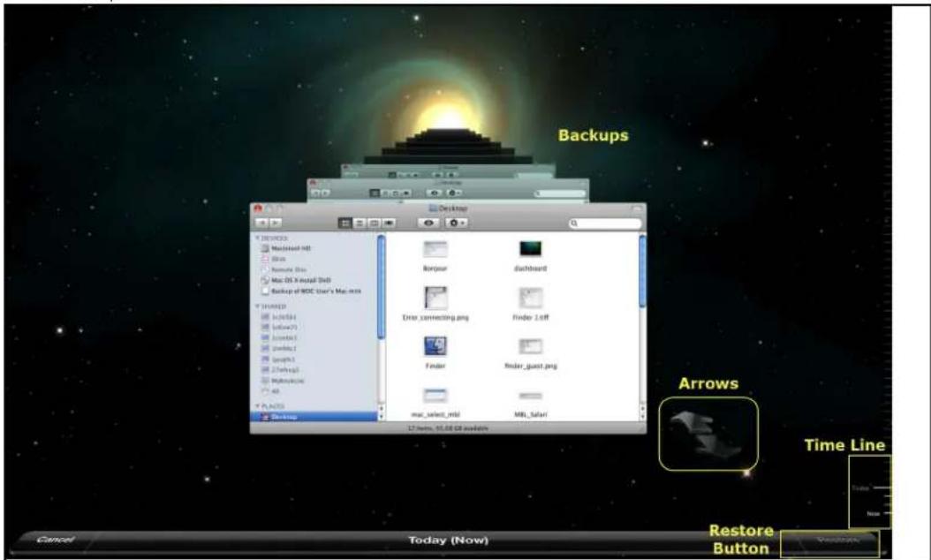The height and width of the screenshot is (560, 931).
Task: Click the icon view button in the second backup window
Action: point(375,193)
